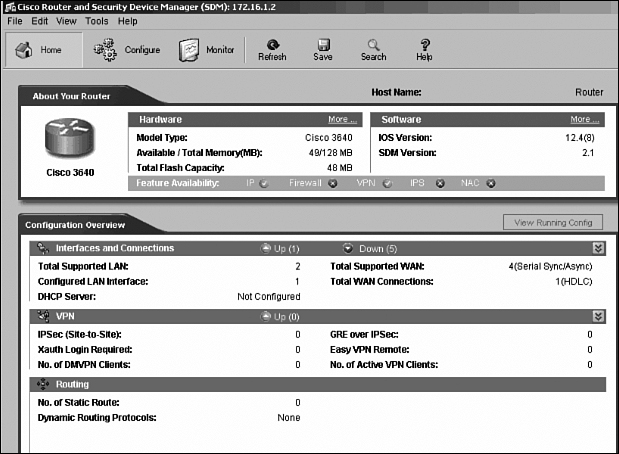
Task: Open the Help menu in menu bar
Action: coord(128,21)
